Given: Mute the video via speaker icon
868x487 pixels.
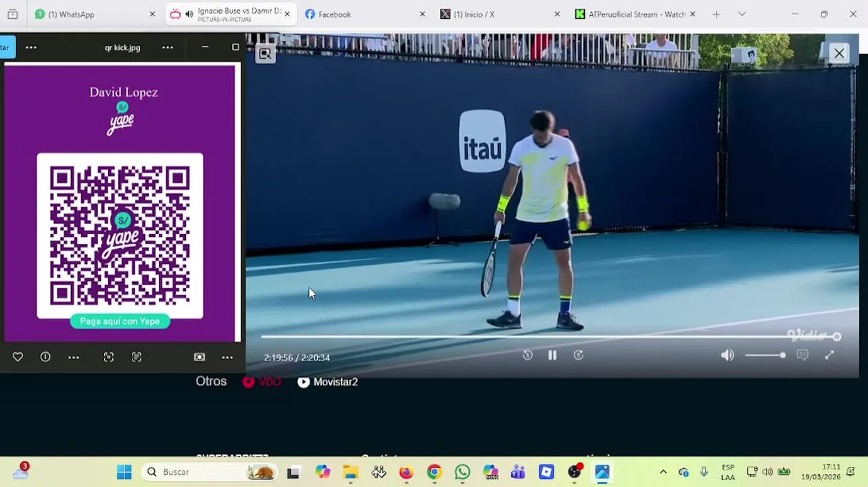Looking at the screenshot, I should [727, 355].
